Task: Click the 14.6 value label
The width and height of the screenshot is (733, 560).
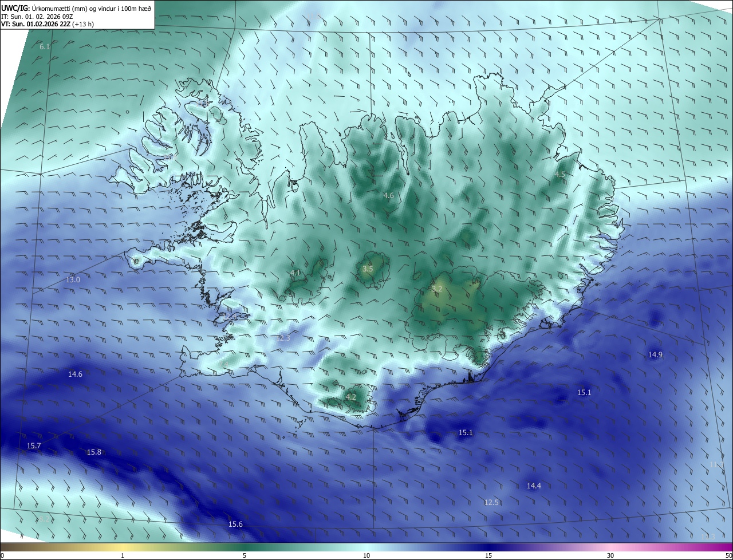Action: pyautogui.click(x=75, y=374)
